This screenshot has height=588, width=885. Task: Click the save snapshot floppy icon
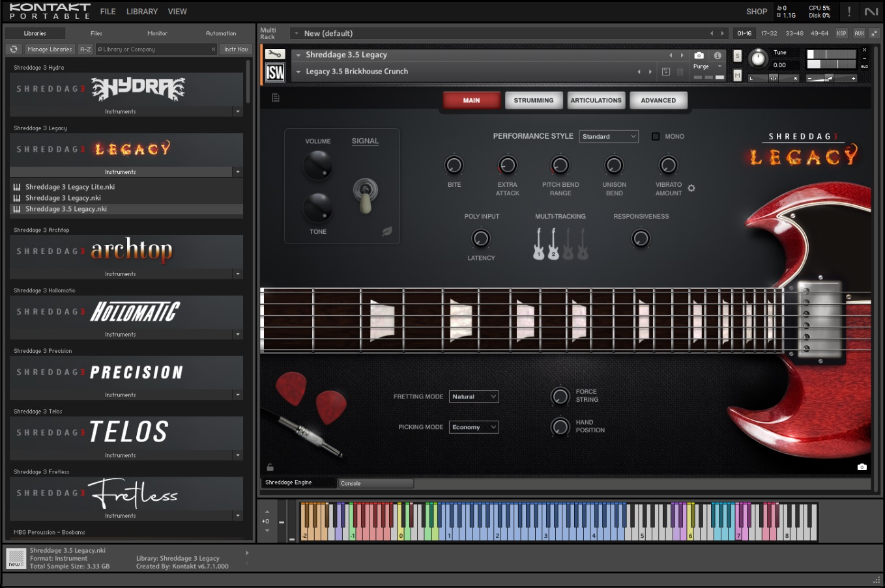[666, 72]
